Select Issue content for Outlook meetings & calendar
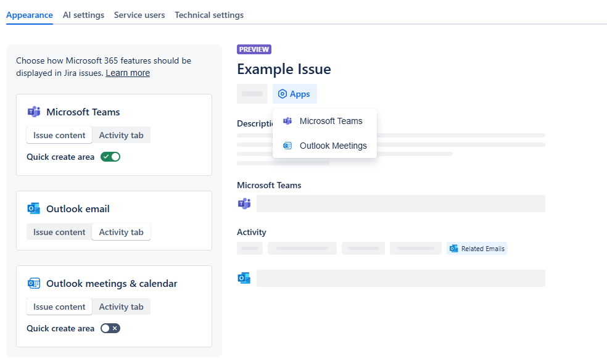The image size is (607, 364). 59,306
